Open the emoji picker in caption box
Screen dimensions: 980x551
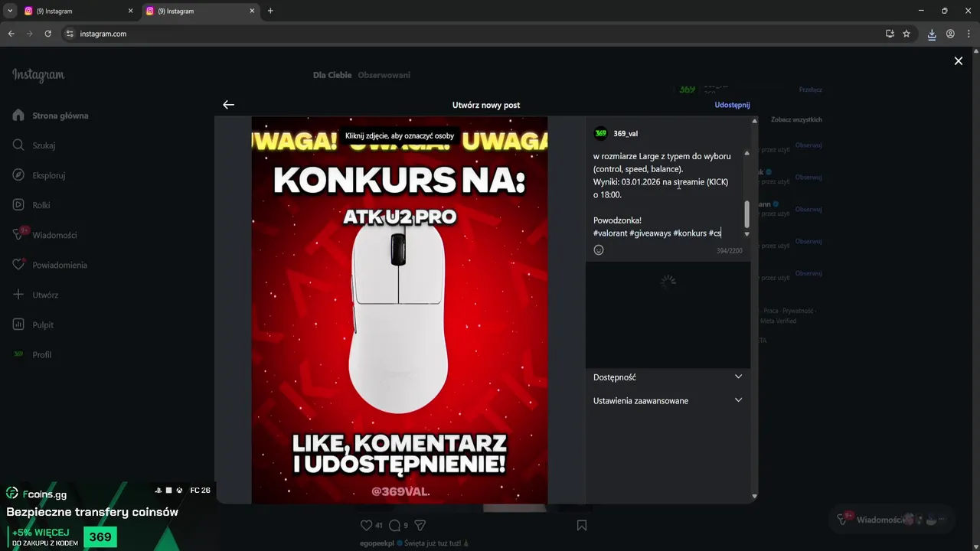click(599, 250)
